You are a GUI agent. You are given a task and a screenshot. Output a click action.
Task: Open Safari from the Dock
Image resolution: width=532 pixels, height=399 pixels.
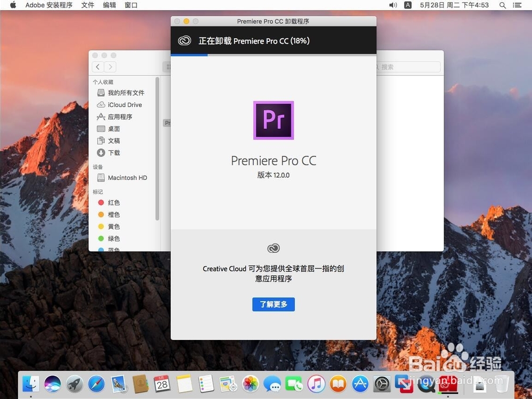(96, 384)
